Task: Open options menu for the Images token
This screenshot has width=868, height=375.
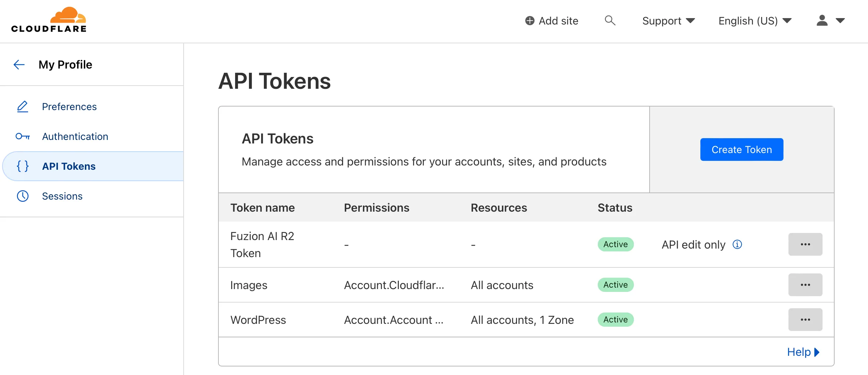Action: click(805, 284)
